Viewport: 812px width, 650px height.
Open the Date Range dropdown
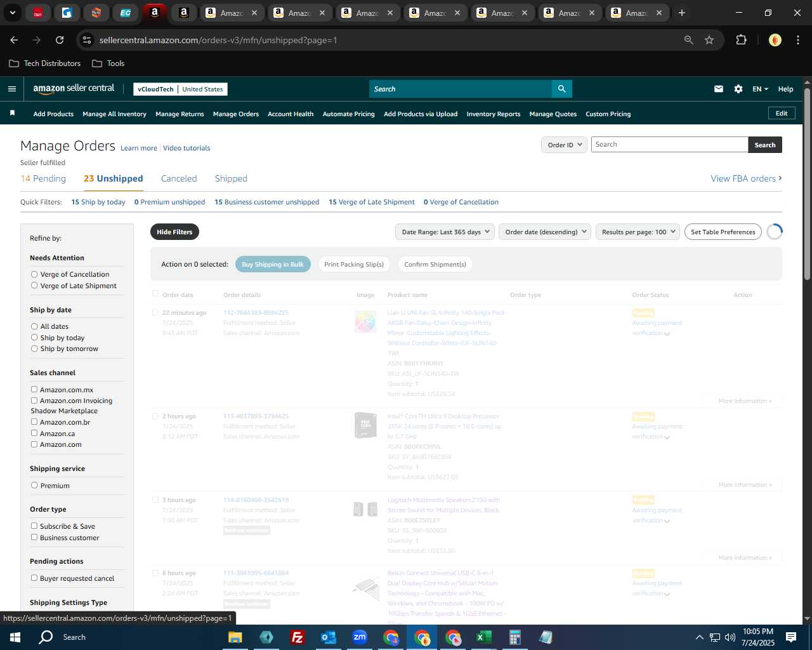pyautogui.click(x=445, y=232)
